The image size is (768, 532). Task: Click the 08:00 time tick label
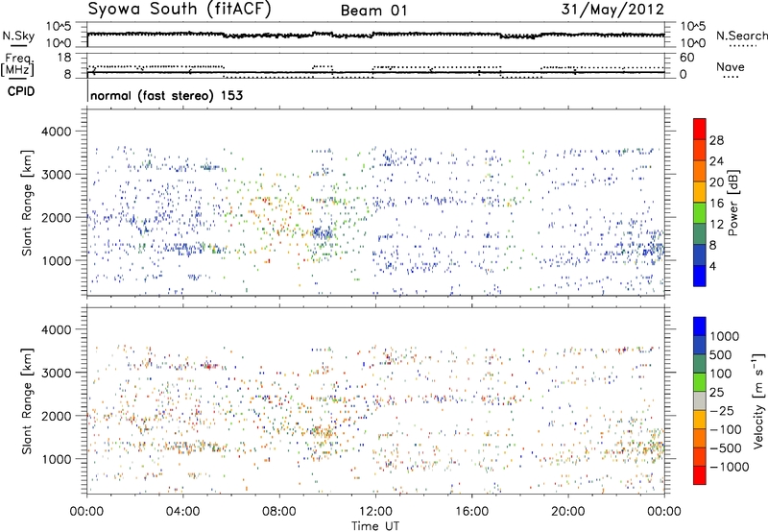click(278, 512)
